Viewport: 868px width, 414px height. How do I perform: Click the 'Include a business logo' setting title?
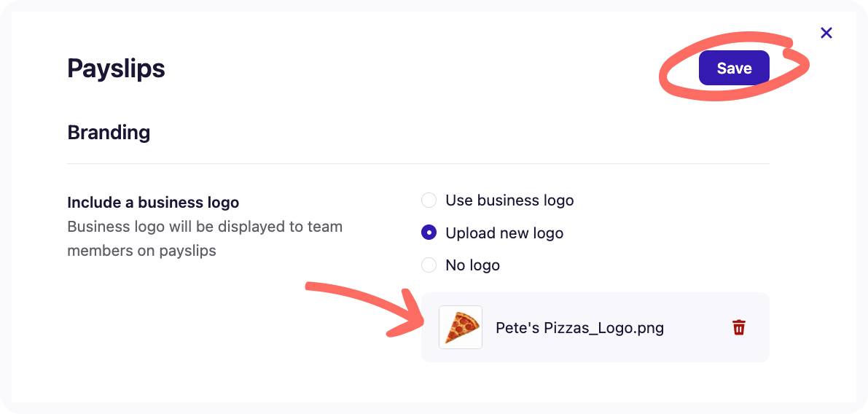coord(153,203)
